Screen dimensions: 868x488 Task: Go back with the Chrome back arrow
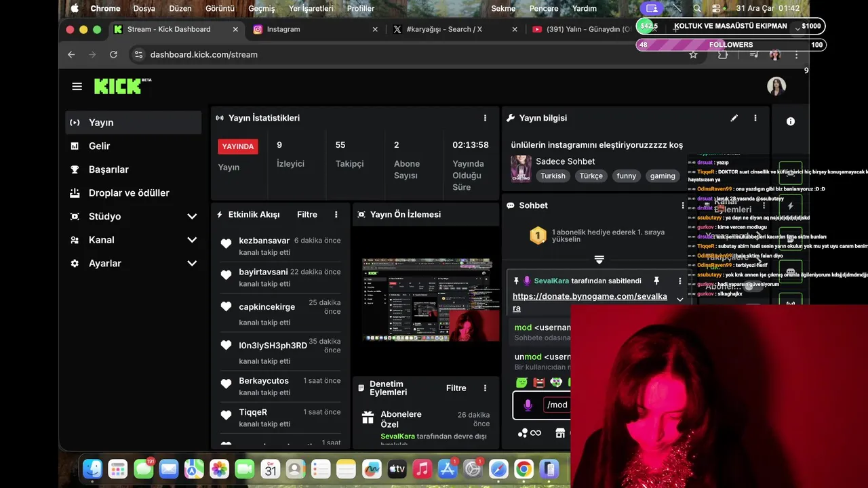pyautogui.click(x=71, y=54)
